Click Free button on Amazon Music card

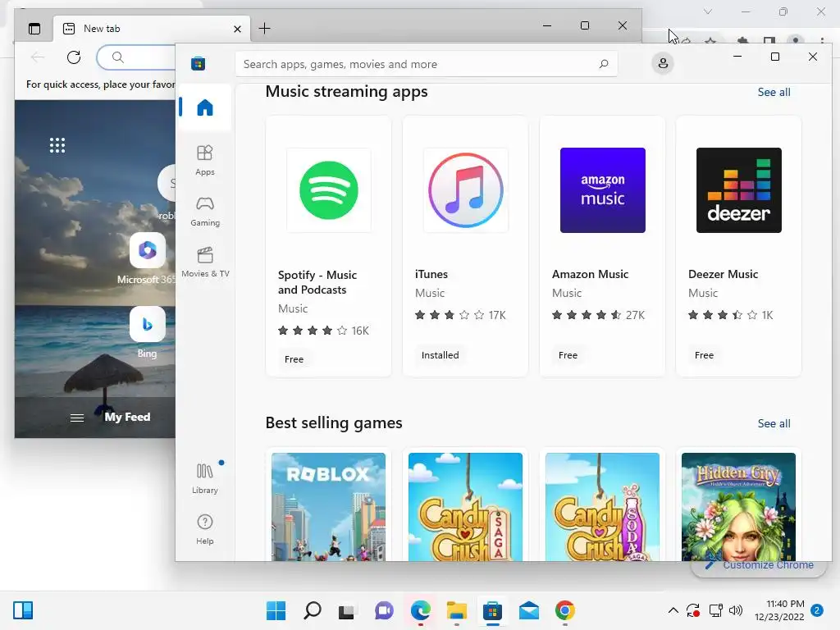coord(568,354)
